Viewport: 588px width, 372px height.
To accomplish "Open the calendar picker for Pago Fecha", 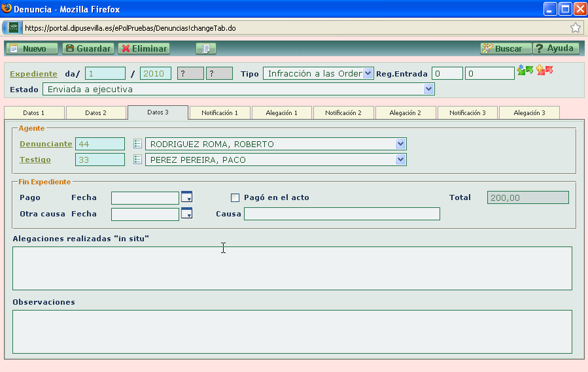I will [186, 197].
